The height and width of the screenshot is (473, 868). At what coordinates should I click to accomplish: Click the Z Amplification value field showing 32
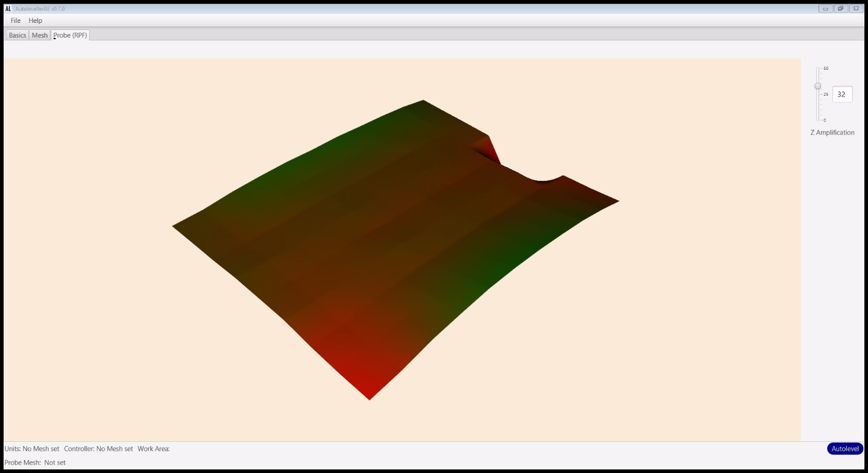tap(842, 95)
